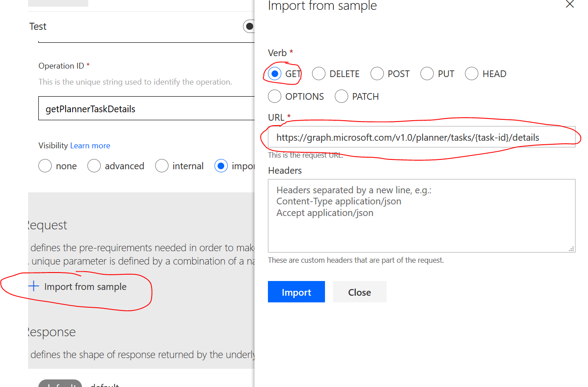Select the PUT verb option

[x=427, y=74]
